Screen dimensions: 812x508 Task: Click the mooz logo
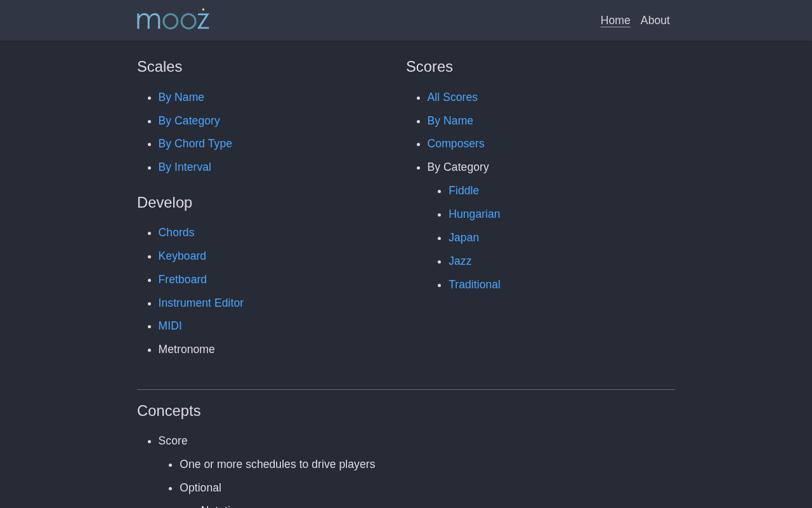pyautogui.click(x=173, y=19)
